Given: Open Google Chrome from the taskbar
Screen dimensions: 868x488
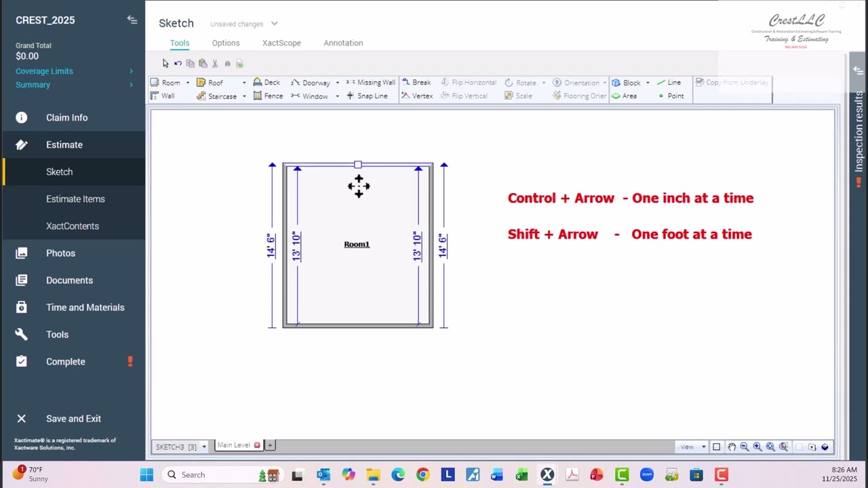Looking at the screenshot, I should (x=422, y=474).
